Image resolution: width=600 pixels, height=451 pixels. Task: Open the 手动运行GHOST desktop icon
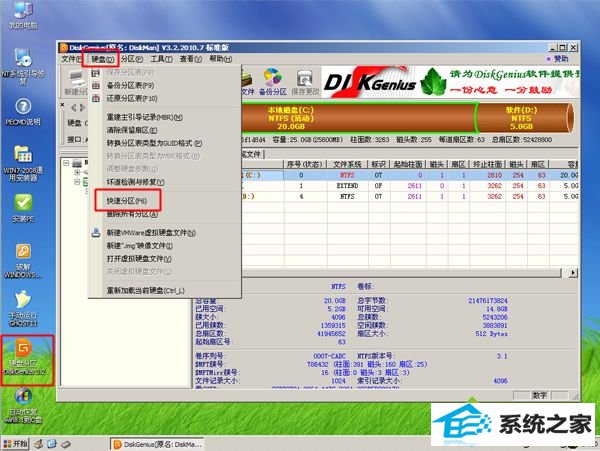[x=23, y=308]
